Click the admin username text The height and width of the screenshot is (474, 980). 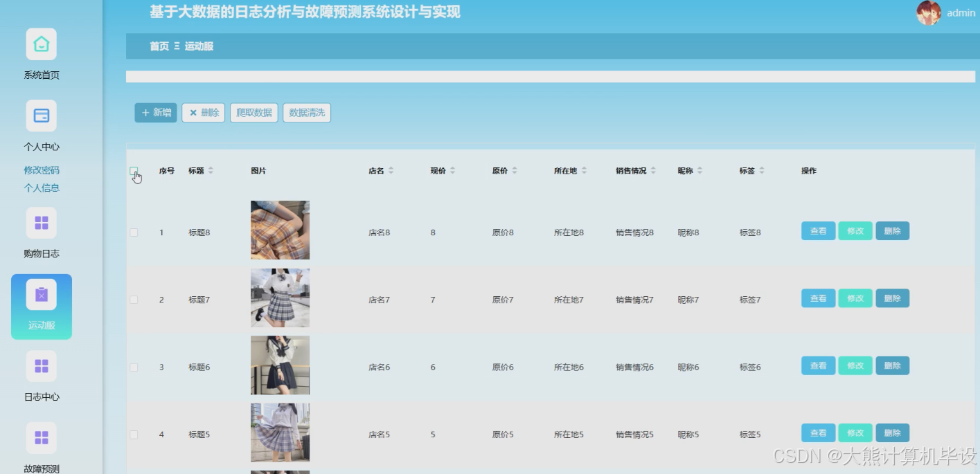[961, 12]
